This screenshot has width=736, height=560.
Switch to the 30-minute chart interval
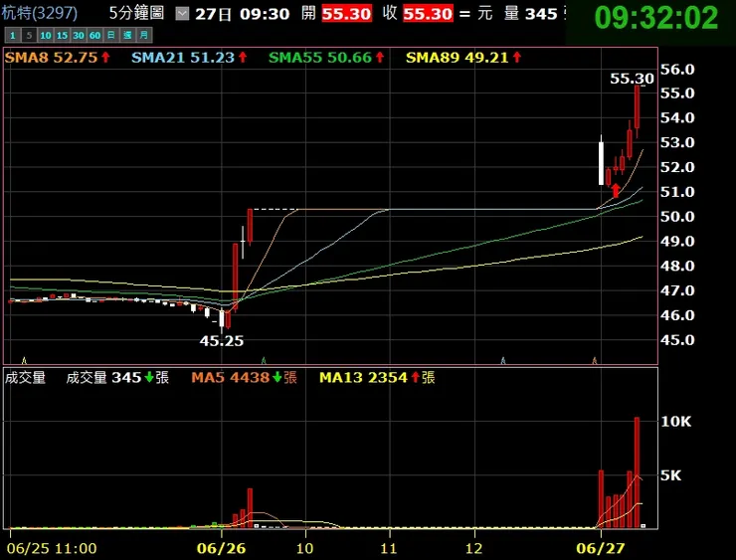[x=79, y=35]
